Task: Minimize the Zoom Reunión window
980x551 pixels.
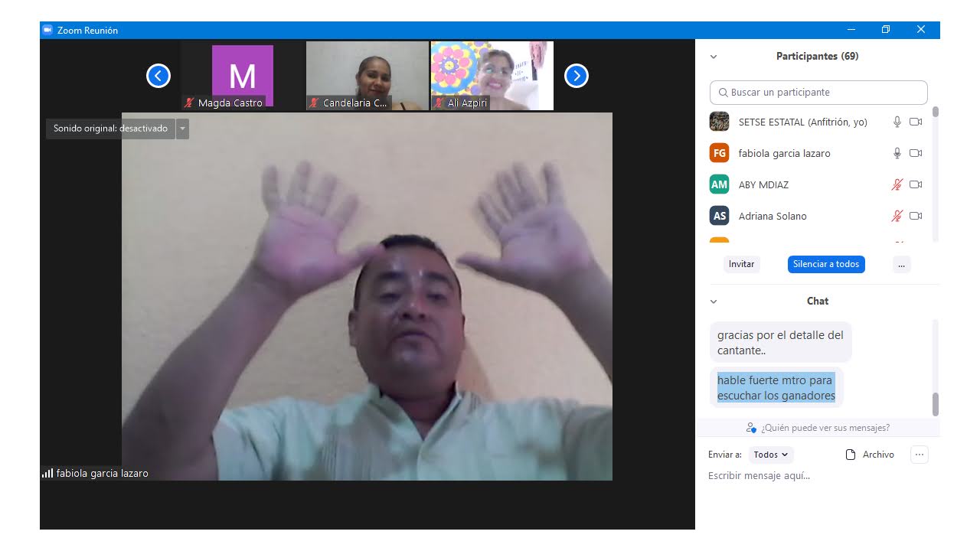Action: [851, 30]
